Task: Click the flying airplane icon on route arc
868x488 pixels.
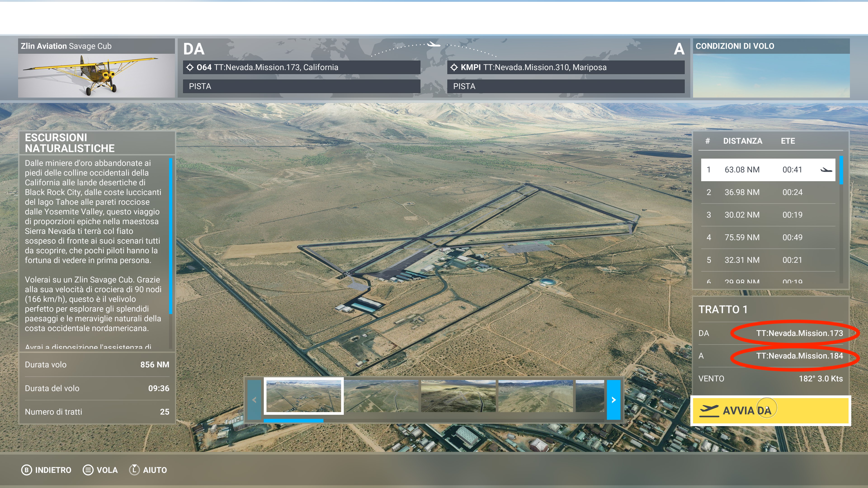Action: point(434,45)
